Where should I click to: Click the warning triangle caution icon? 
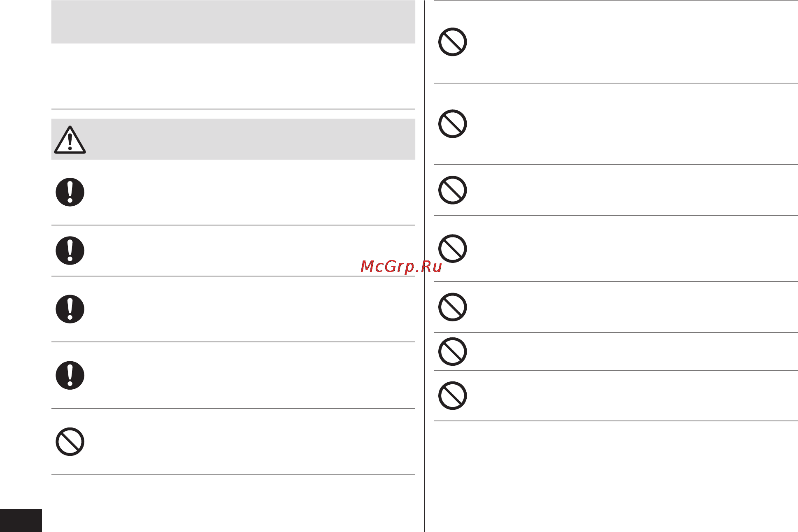click(70, 140)
